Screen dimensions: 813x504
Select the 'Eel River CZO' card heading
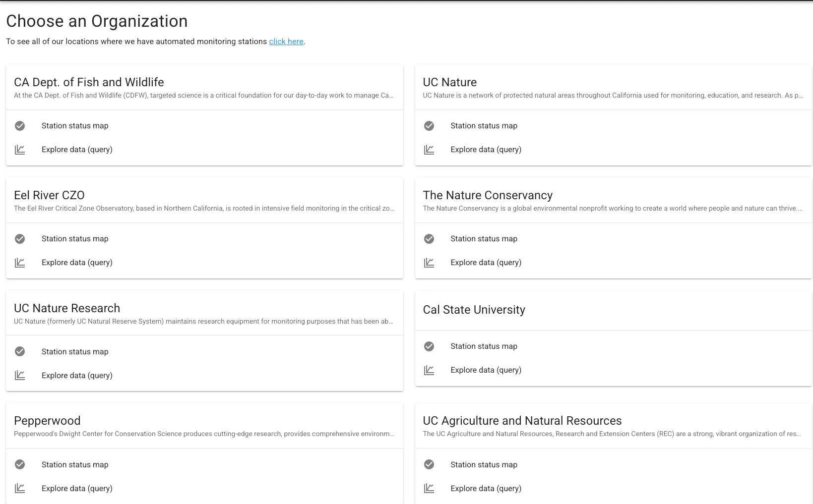pos(49,195)
